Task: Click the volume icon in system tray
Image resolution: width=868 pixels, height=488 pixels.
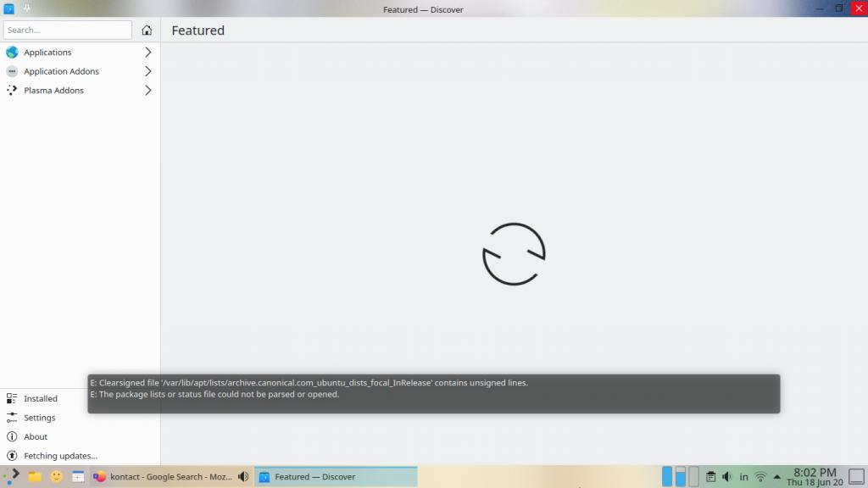Action: [726, 477]
